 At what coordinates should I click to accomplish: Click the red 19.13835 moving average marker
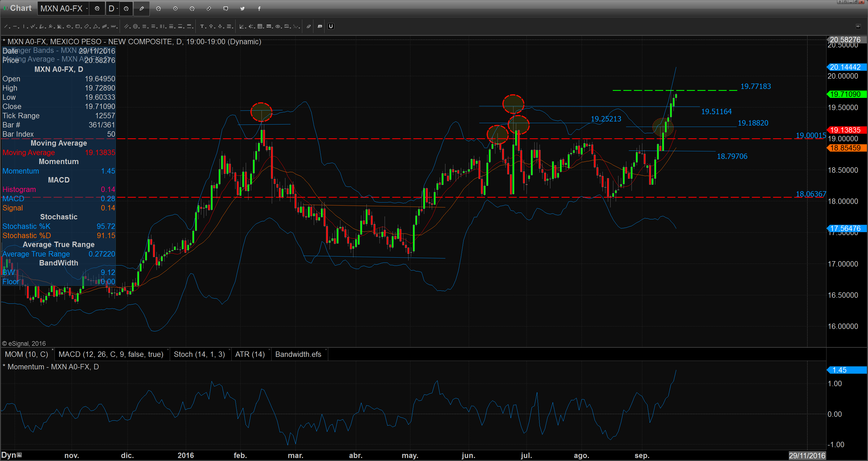coord(847,130)
